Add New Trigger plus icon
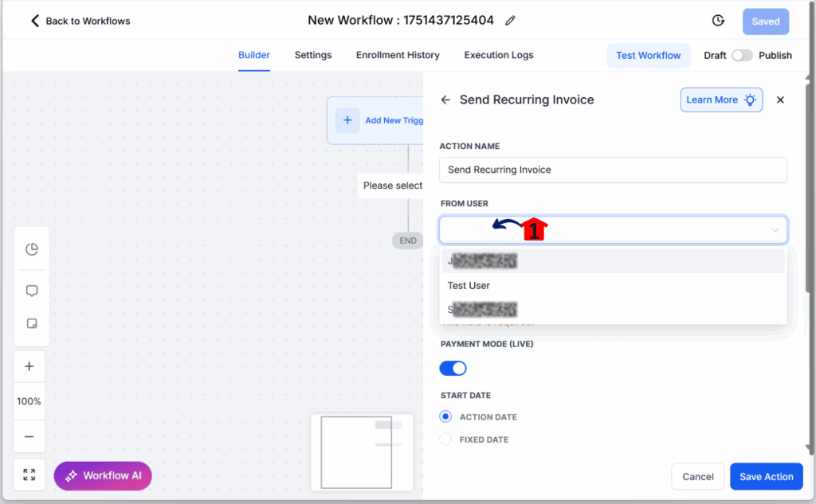This screenshot has height=504, width=816. point(347,121)
